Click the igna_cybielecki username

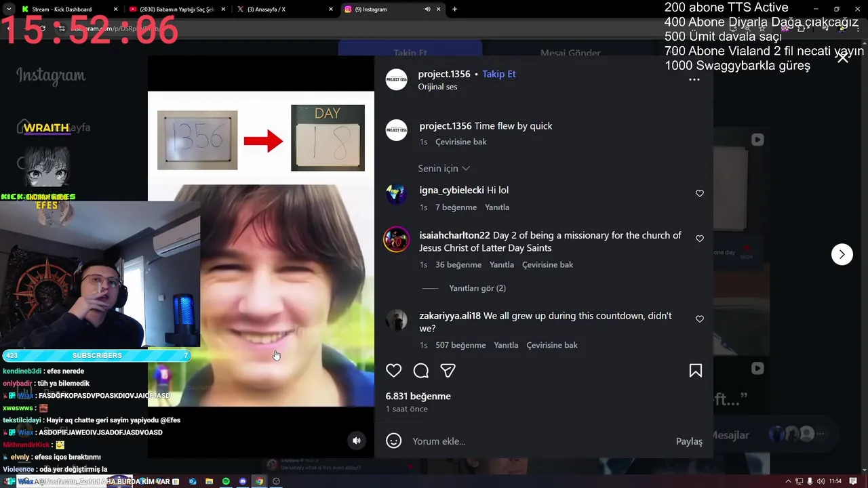click(452, 190)
